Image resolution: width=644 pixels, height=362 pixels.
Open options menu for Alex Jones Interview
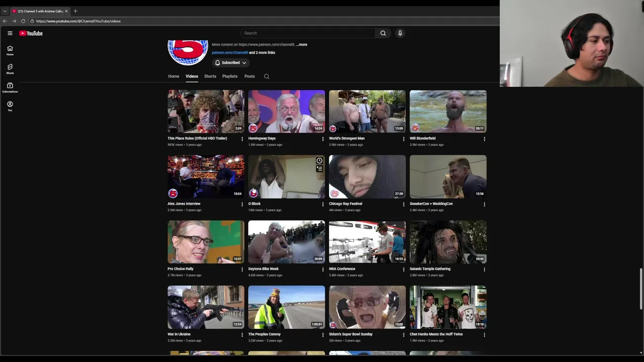tap(242, 205)
